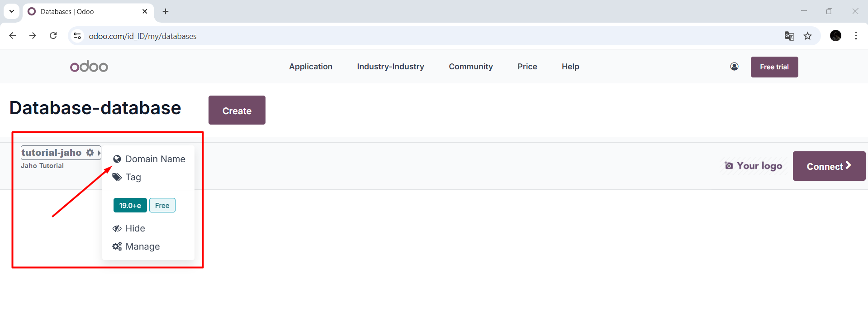Select Manage from the database menu
This screenshot has width=868, height=318.
pyautogui.click(x=142, y=246)
